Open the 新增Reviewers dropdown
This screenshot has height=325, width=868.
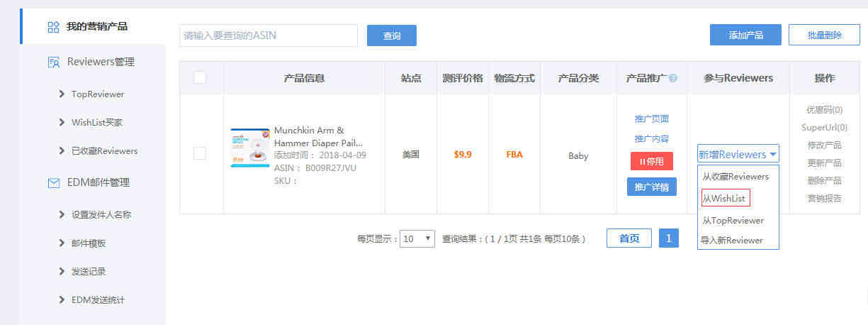point(738,154)
